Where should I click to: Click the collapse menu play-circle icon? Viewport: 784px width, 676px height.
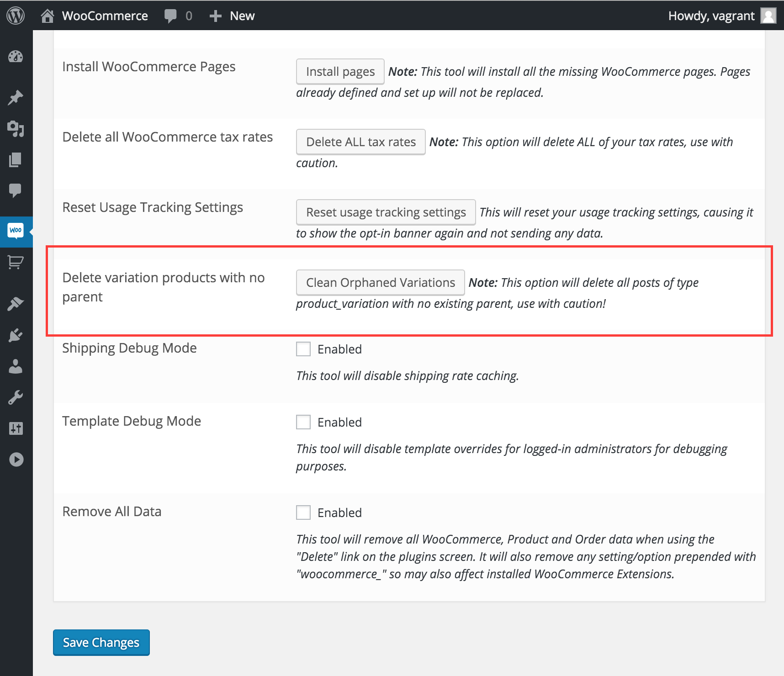pyautogui.click(x=16, y=459)
